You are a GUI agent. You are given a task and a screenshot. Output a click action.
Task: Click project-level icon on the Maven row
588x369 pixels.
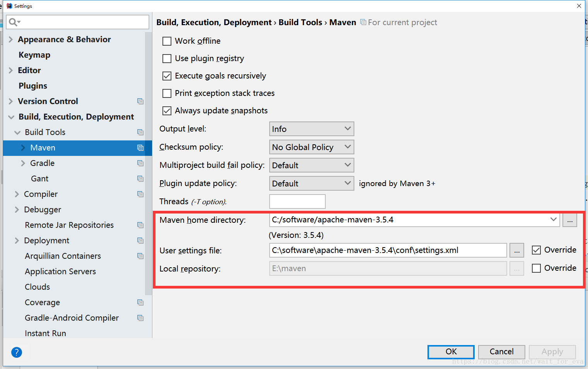(140, 148)
